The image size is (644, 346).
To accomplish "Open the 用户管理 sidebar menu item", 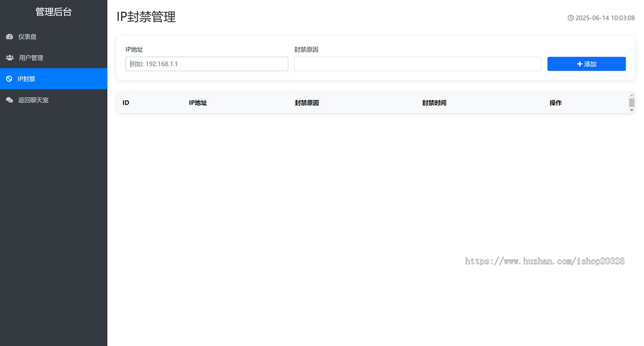I will [54, 57].
